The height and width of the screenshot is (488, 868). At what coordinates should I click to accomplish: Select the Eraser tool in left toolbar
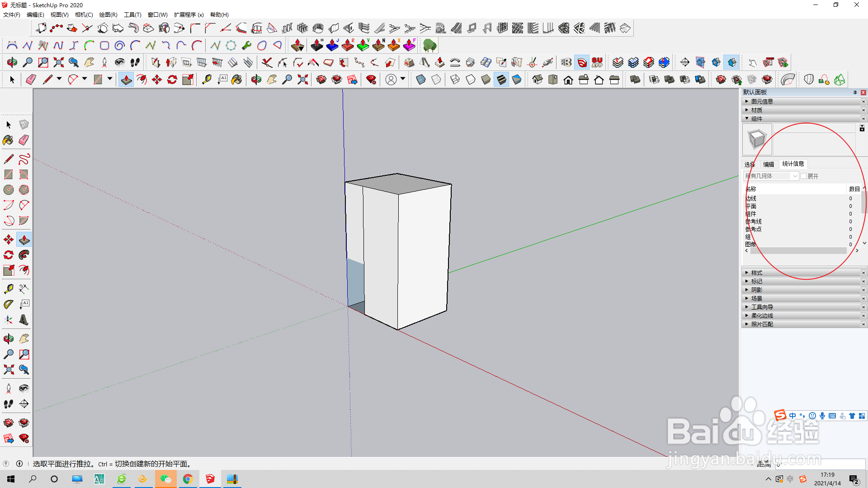pos(24,140)
